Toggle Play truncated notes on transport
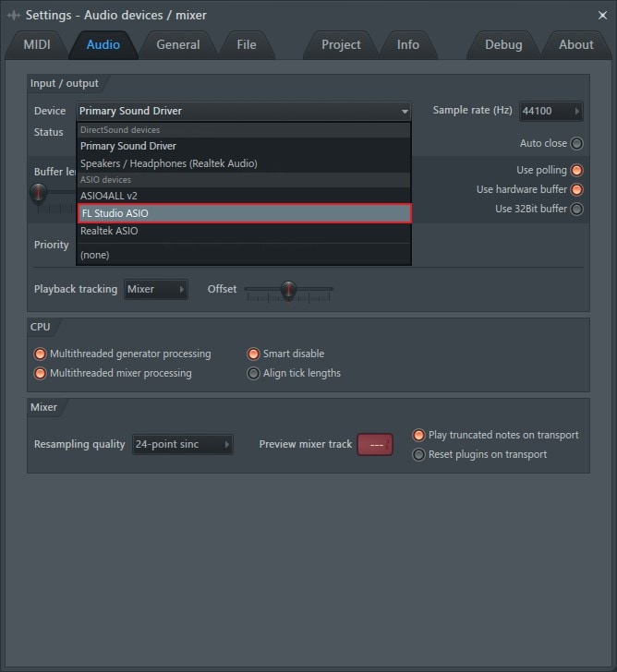 418,435
